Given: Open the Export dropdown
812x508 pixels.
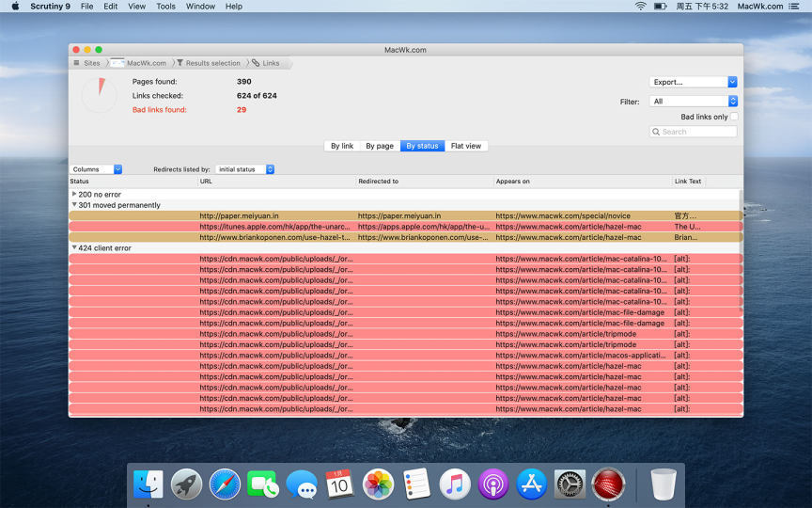Looking at the screenshot, I should point(693,82).
